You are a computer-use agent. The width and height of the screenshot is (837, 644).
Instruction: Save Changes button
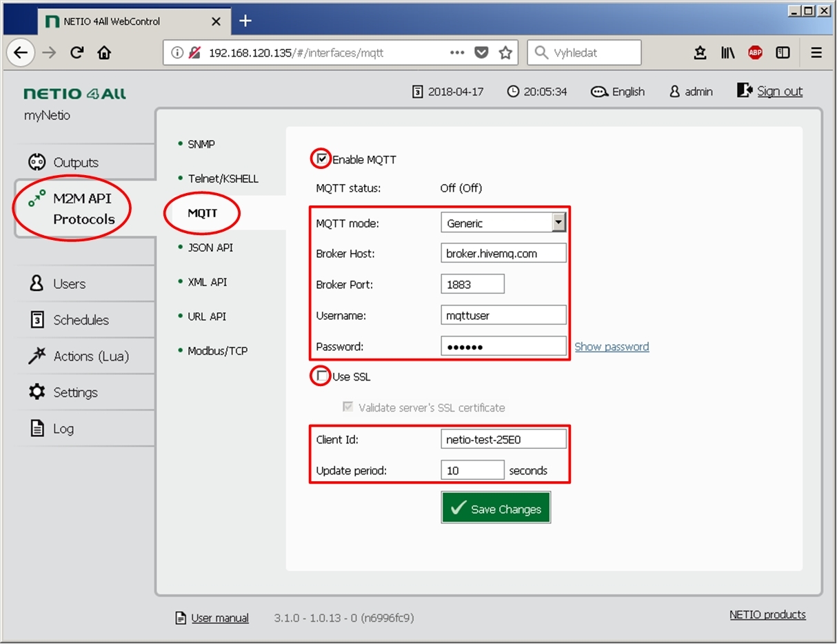[x=496, y=507]
